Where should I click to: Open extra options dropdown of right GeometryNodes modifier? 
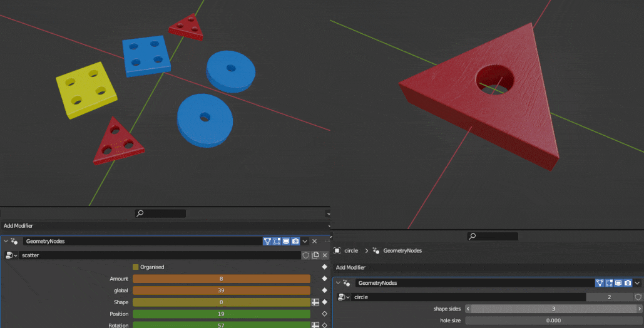pyautogui.click(x=637, y=283)
